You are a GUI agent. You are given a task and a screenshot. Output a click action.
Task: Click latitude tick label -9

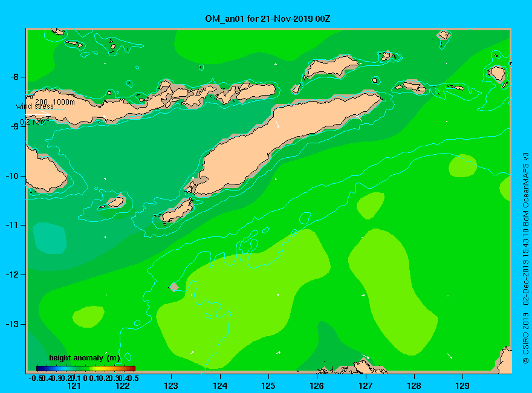[x=15, y=126]
